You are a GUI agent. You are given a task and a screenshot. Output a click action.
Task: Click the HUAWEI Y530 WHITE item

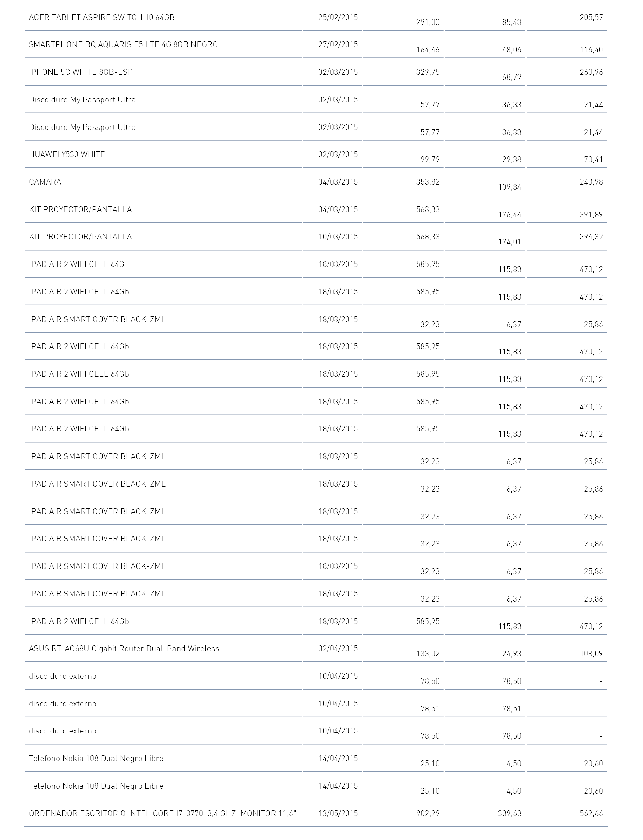click(x=67, y=155)
